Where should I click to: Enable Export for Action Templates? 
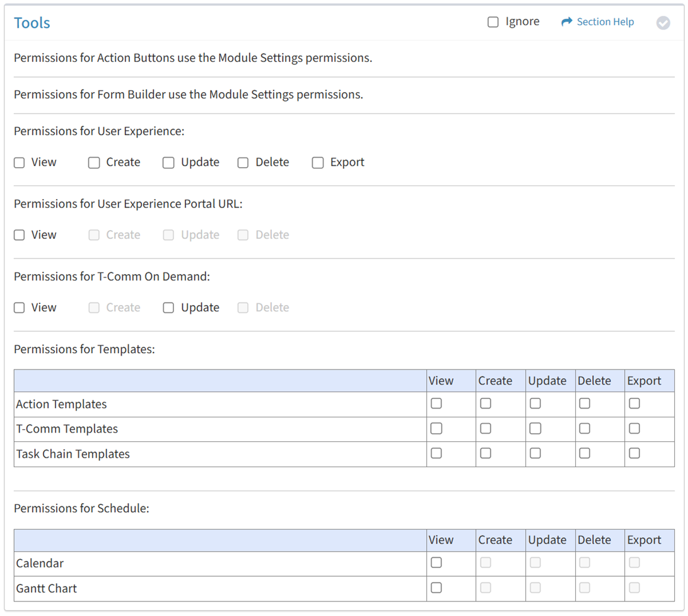pos(634,404)
